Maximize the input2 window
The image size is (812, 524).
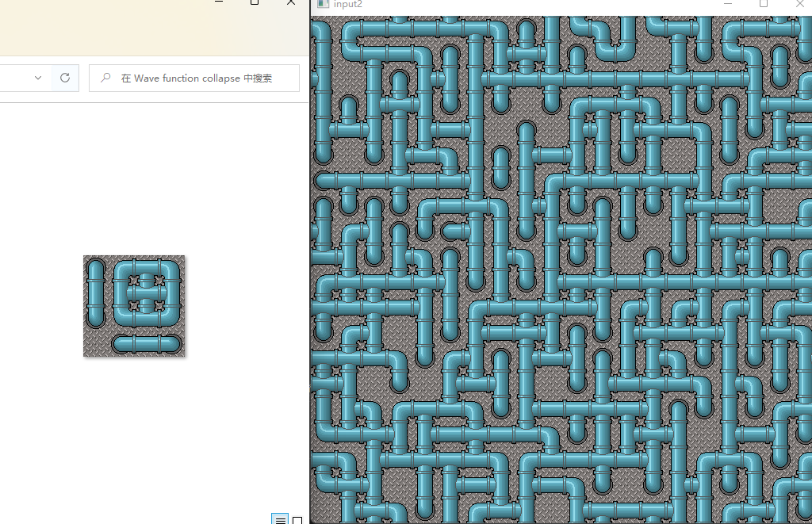764,4
